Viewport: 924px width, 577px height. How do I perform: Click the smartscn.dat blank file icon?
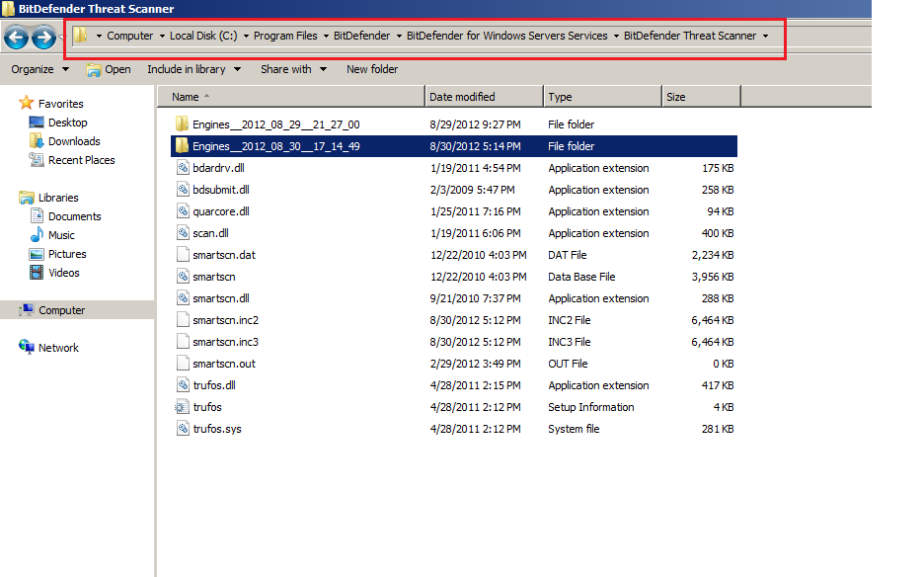183,255
